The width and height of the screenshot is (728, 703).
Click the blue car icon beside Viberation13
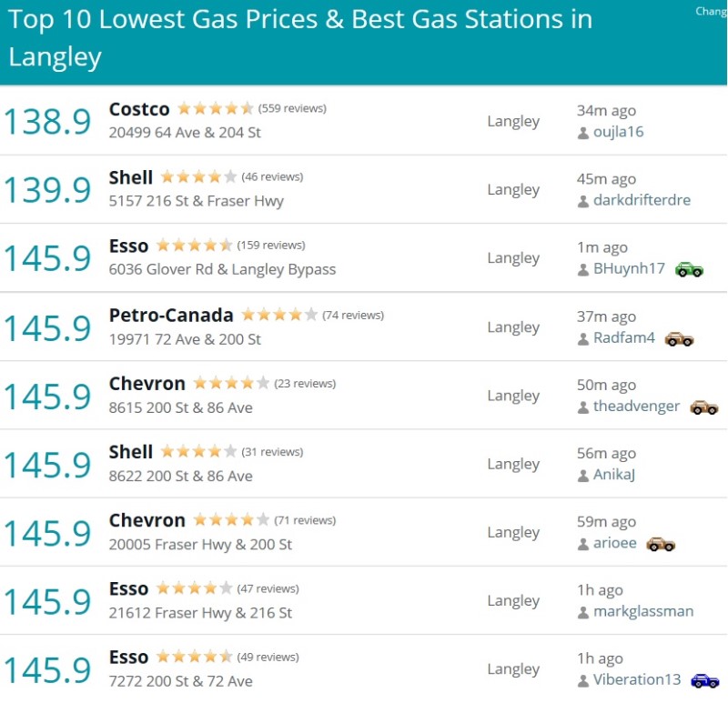[x=704, y=680]
